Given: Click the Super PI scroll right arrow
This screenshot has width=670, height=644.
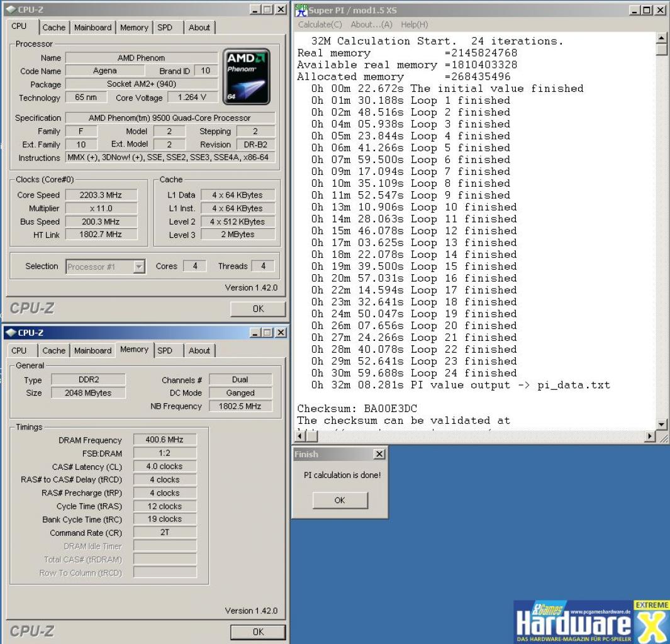Looking at the screenshot, I should 650,436.
